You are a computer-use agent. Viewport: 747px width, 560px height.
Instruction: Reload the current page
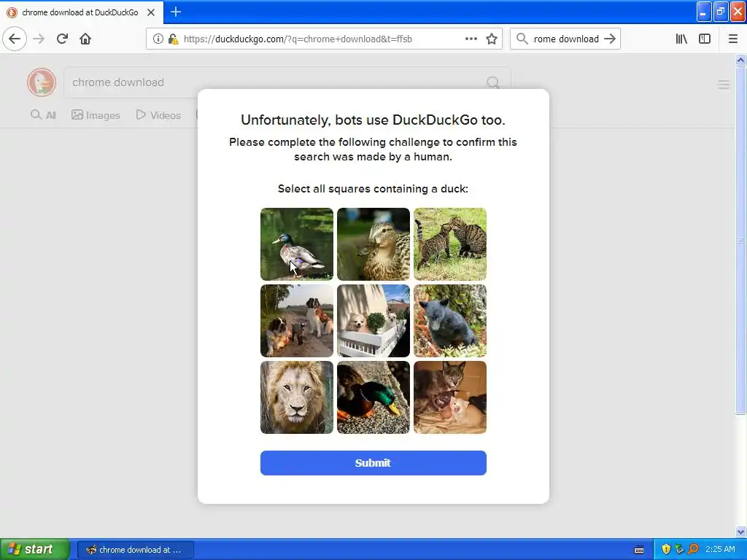(62, 39)
